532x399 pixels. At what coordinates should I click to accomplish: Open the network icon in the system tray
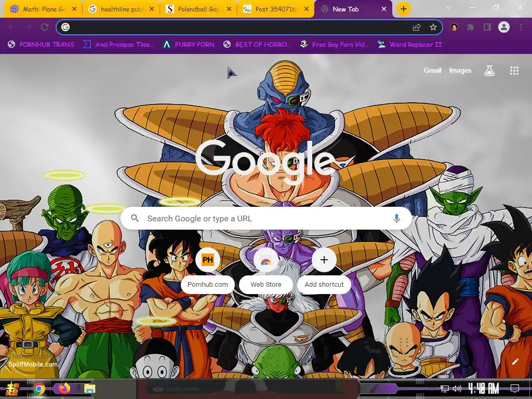coord(445,389)
